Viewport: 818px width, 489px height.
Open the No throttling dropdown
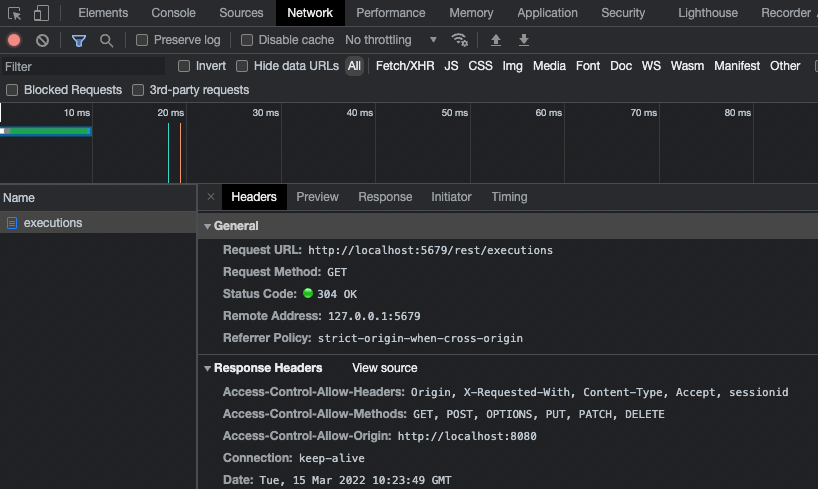point(391,40)
